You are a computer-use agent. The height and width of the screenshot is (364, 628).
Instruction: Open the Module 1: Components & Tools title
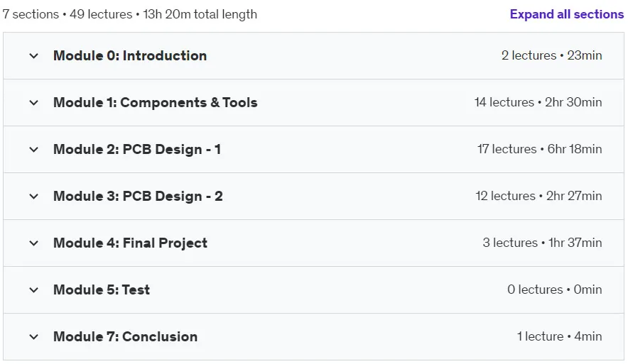click(x=156, y=102)
